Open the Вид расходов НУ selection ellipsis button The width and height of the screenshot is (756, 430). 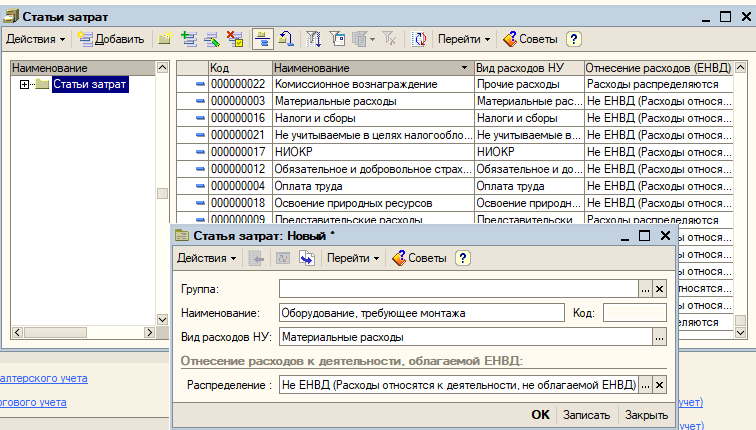659,337
